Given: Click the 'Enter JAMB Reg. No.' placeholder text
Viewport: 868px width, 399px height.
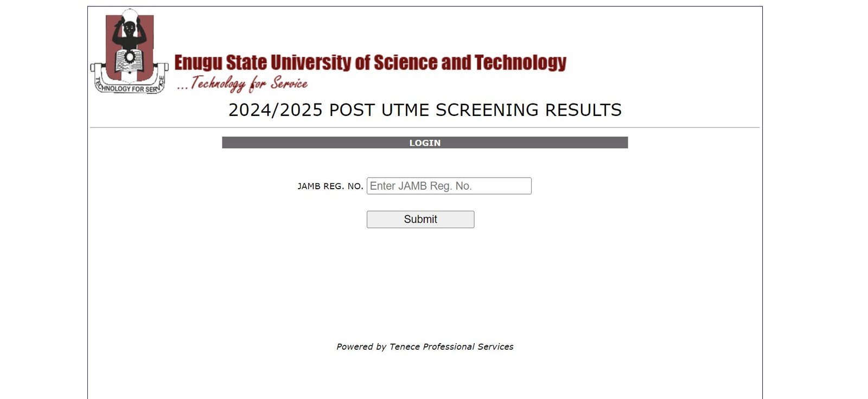Looking at the screenshot, I should (420, 185).
